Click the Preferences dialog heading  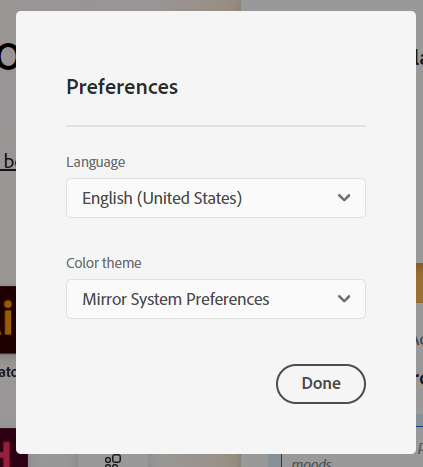coord(122,87)
